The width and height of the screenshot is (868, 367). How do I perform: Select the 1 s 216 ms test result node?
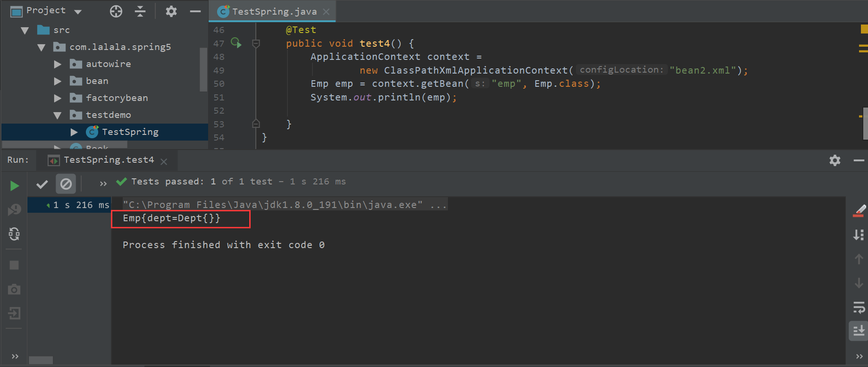pyautogui.click(x=69, y=205)
